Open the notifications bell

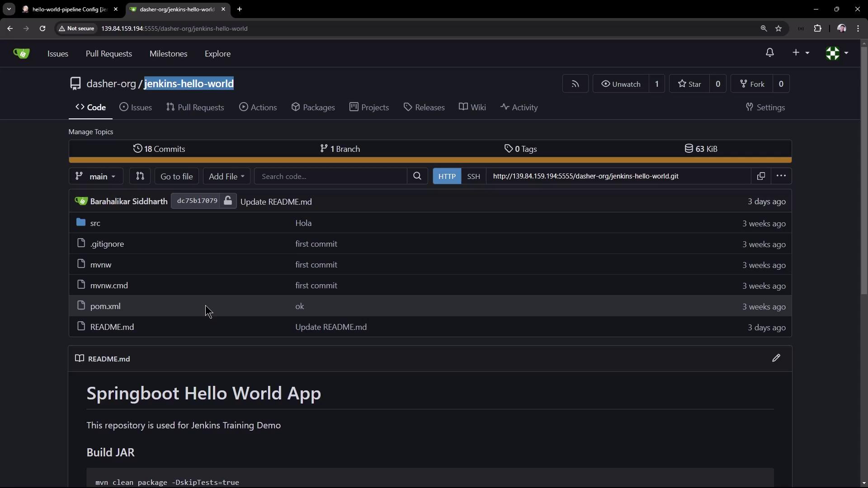pyautogui.click(x=769, y=53)
